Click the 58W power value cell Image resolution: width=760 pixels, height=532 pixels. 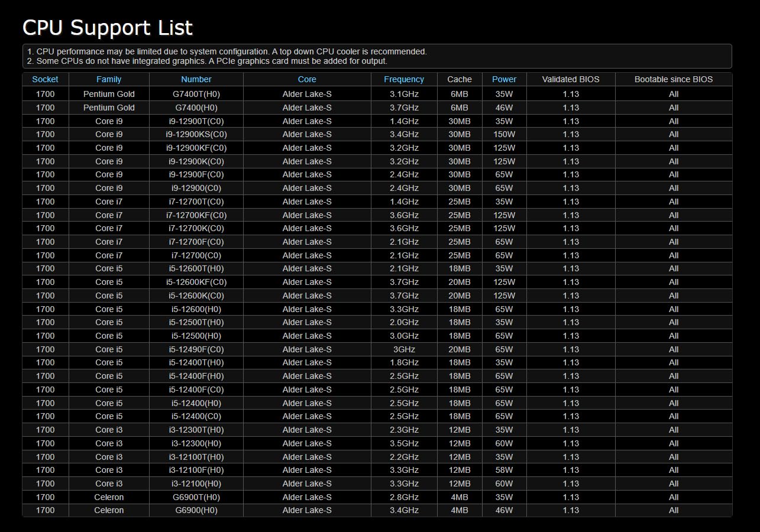point(504,470)
